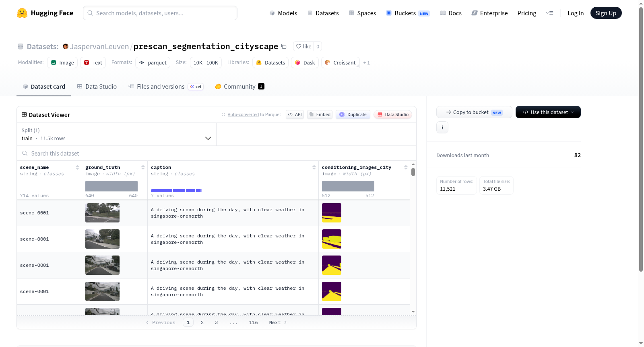Open the extra navigation menu icon beside Pricing
This screenshot has width=644, height=347.
[x=549, y=13]
